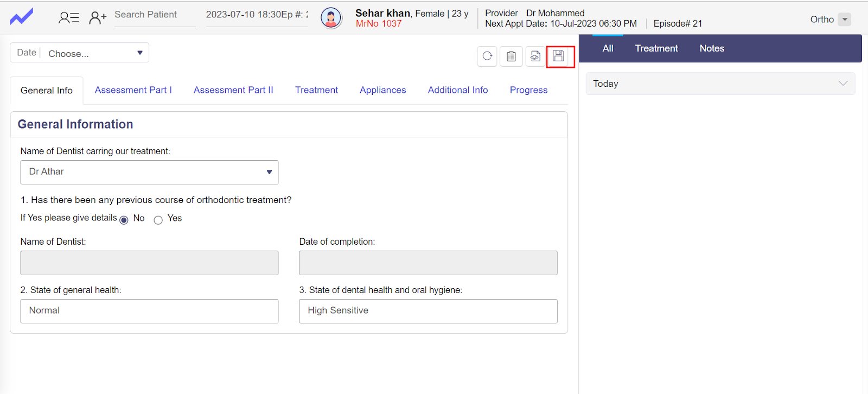Image resolution: width=868 pixels, height=394 pixels.
Task: Expand the Ortho dropdown arrow
Action: coord(844,20)
